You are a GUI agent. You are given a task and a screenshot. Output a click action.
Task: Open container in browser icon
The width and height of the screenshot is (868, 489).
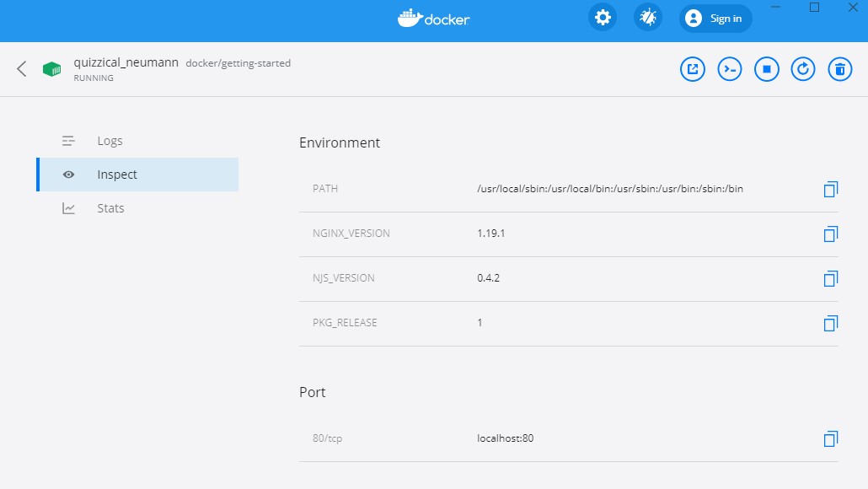[x=693, y=69]
